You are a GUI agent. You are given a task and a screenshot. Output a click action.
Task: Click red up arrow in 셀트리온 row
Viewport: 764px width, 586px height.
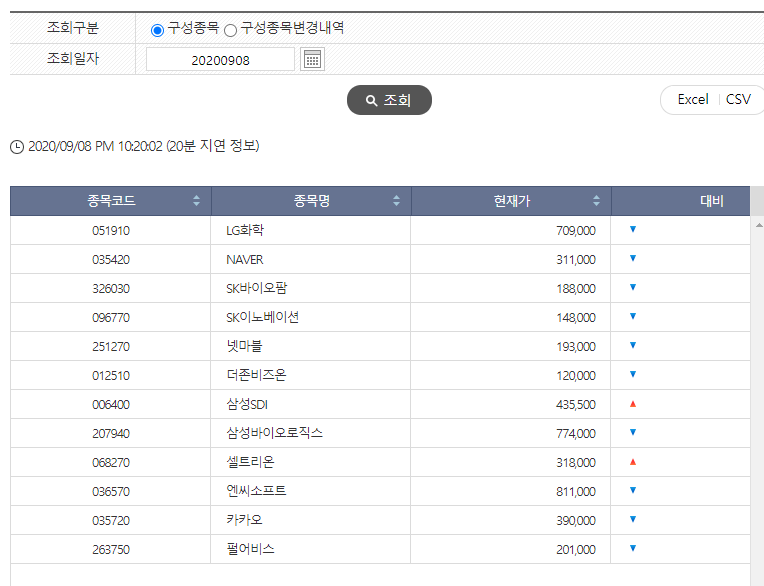[633, 462]
